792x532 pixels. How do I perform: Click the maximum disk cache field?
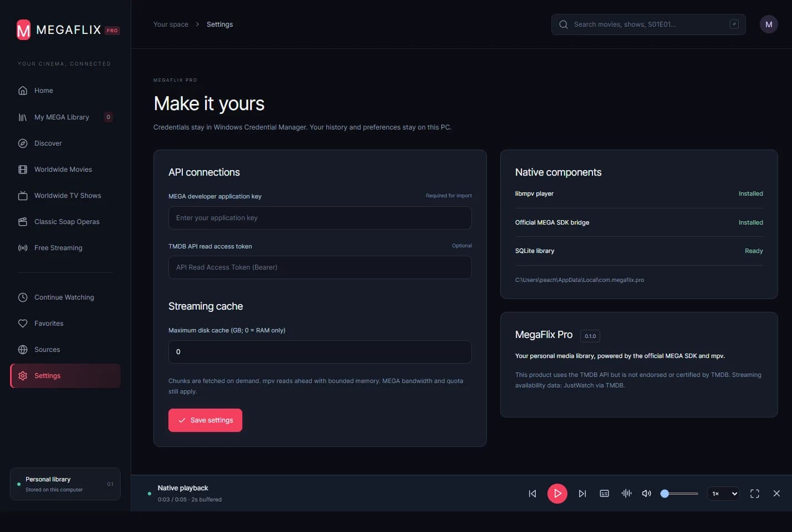pyautogui.click(x=320, y=352)
